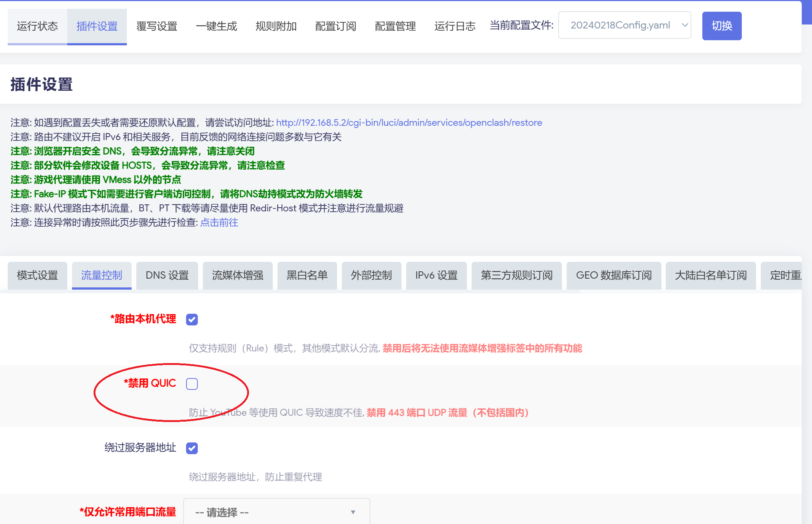Viewport: 812px width, 524px height.
Task: Go to the 一键生成 tab
Action: (216, 26)
